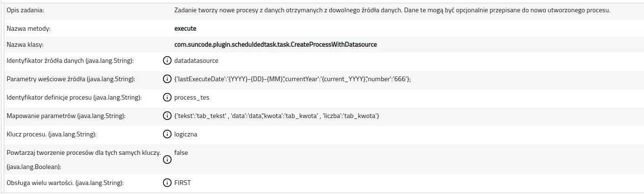Click info icon for Identyfikator definicji procesu
Viewport: 644px width, 194px height.
[167, 97]
